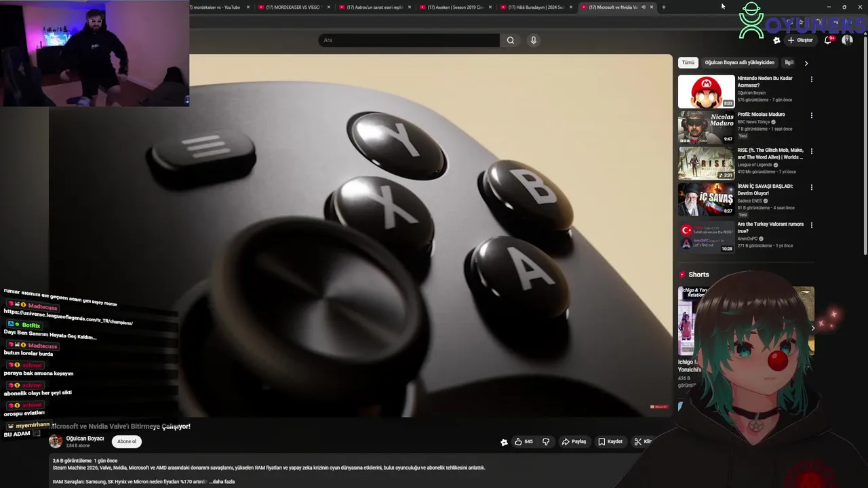Select the İlgili filter chip

point(789,62)
